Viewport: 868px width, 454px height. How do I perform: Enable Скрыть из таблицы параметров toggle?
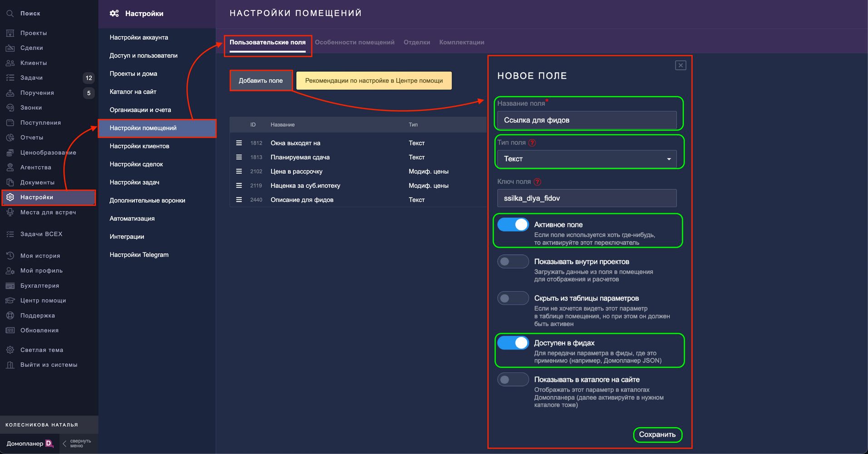[513, 298]
